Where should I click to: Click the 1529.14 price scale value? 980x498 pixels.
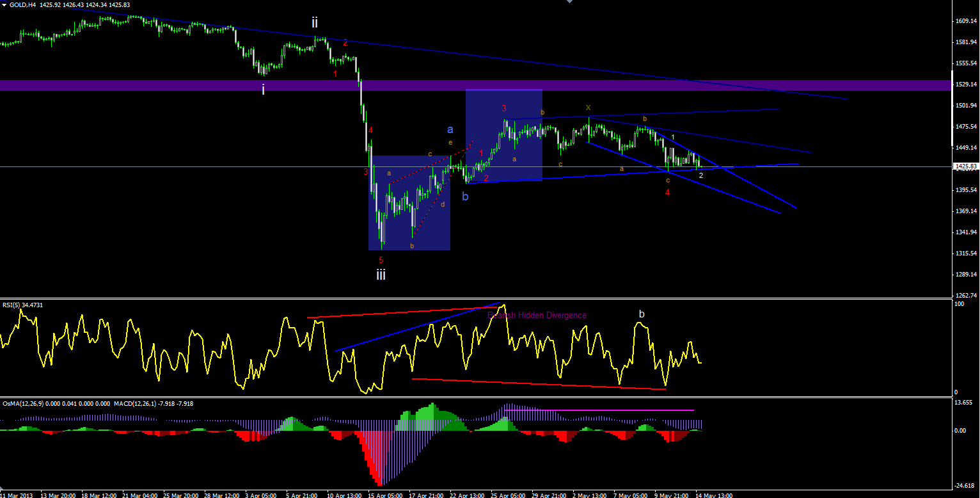point(965,84)
